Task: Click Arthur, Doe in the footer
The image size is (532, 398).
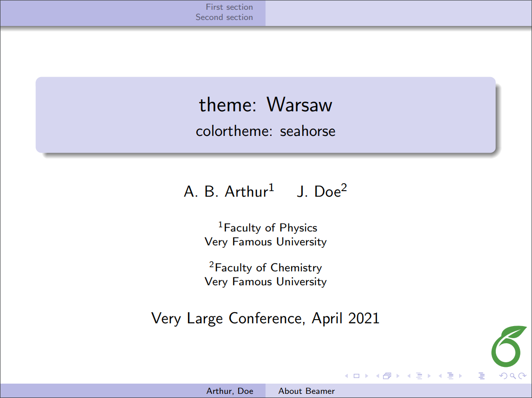Action: [x=231, y=391]
